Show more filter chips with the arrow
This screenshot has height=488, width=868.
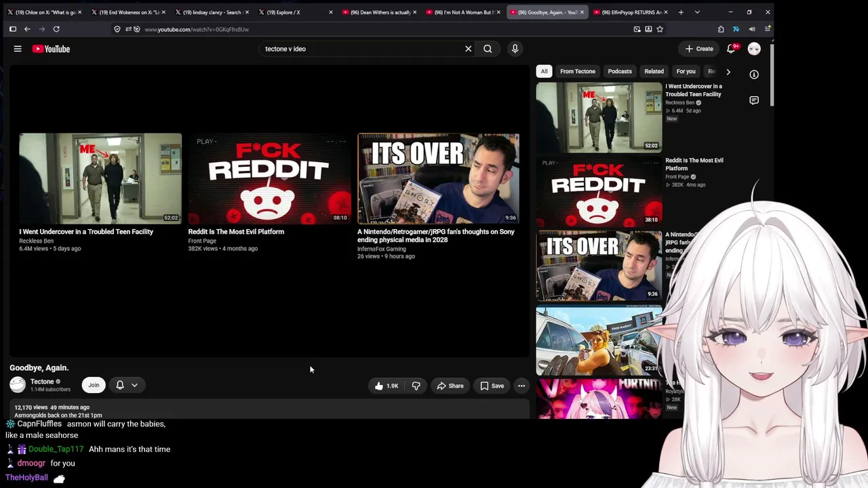pos(728,71)
